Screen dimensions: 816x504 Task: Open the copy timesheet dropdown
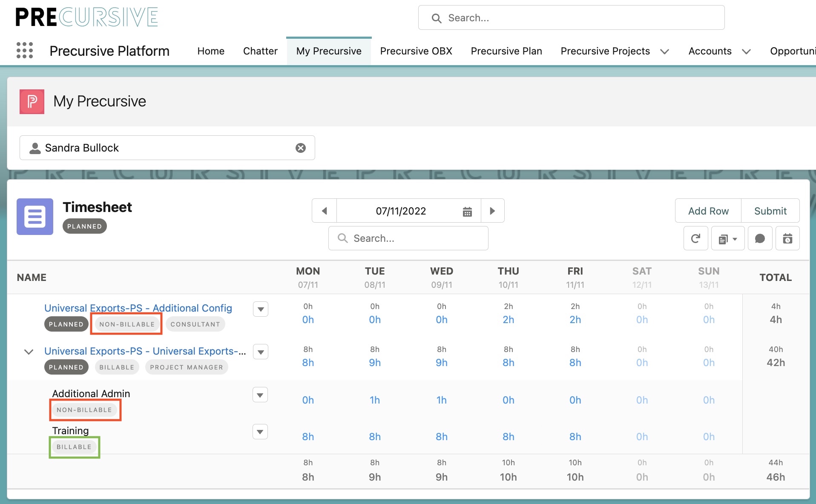[728, 239]
